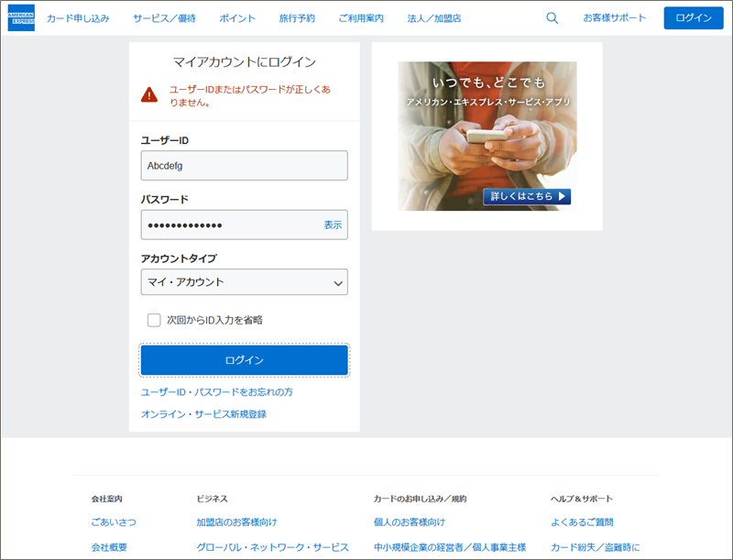Open the ご利用案内 menu
The image size is (733, 560).
[x=361, y=18]
